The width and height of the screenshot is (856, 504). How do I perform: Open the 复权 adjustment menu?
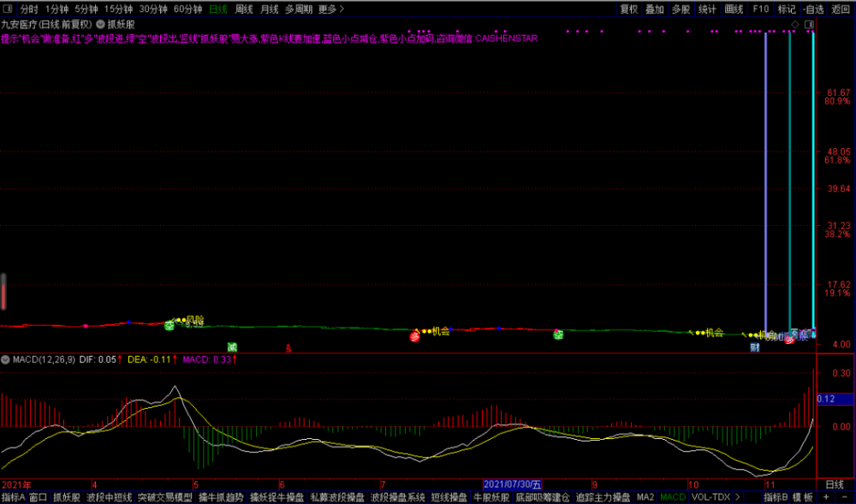(629, 9)
